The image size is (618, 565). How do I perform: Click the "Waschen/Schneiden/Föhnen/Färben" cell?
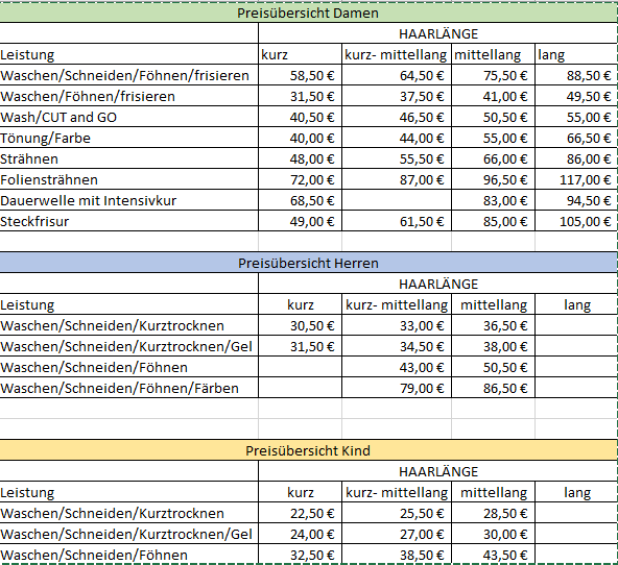(x=120, y=388)
